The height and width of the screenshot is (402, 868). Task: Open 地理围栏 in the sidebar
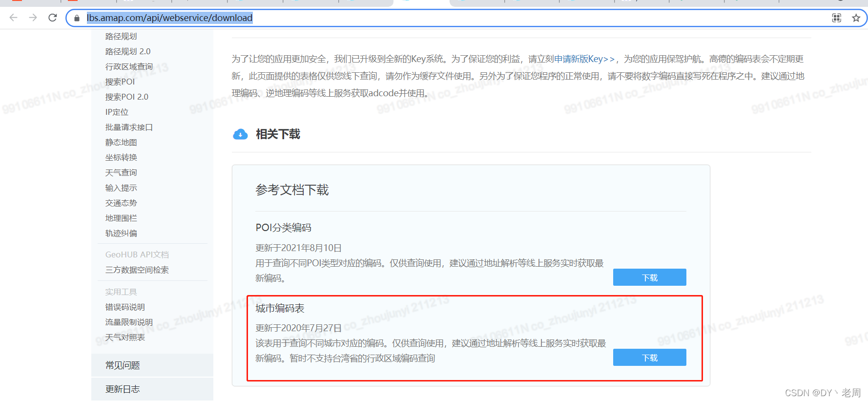coord(121,218)
